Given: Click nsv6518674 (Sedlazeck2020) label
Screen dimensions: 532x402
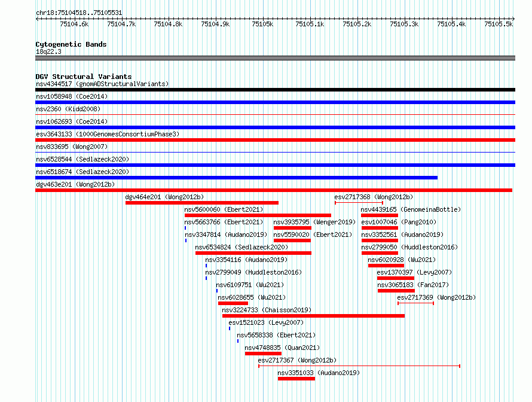Looking at the screenshot, I should click(x=82, y=172).
